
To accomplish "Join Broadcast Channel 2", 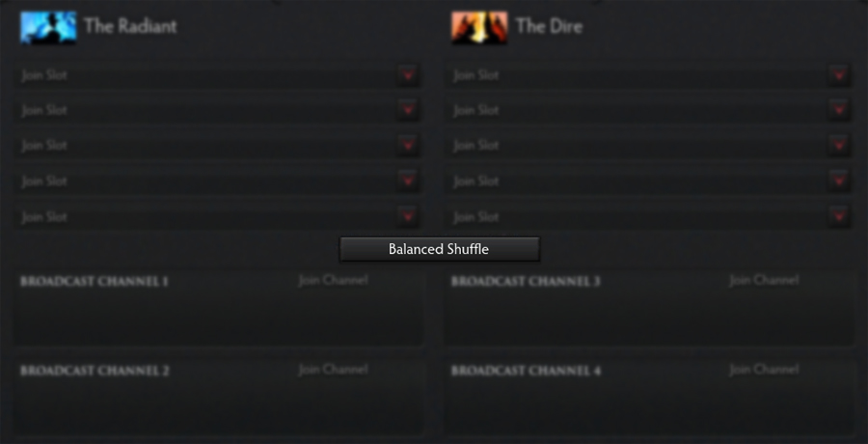I will point(333,369).
